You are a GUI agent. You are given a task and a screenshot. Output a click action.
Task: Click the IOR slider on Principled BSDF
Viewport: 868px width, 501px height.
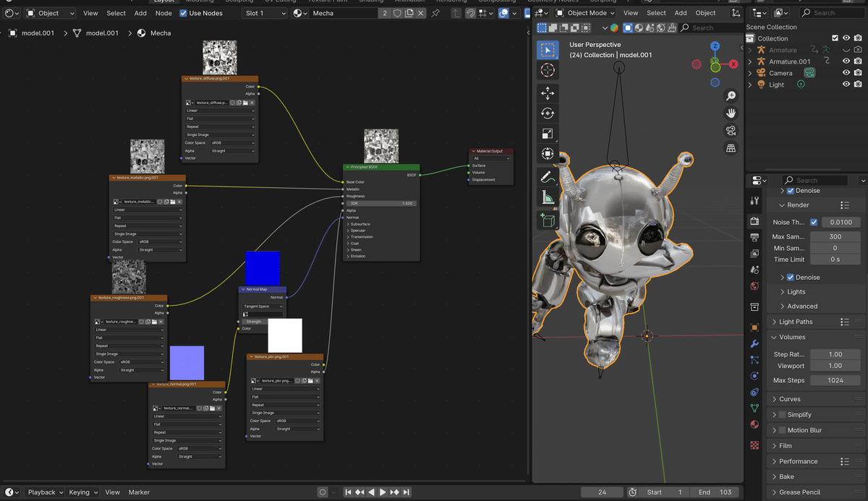380,203
